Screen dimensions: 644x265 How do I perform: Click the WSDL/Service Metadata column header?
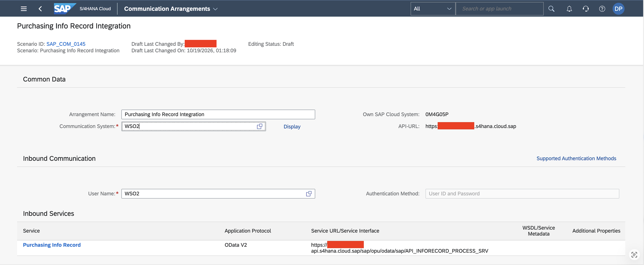click(x=539, y=231)
